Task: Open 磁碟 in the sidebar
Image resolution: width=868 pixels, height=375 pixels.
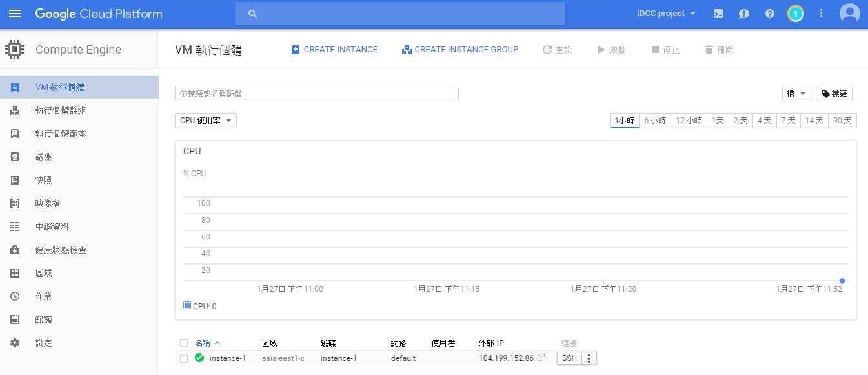Action: pos(79,157)
